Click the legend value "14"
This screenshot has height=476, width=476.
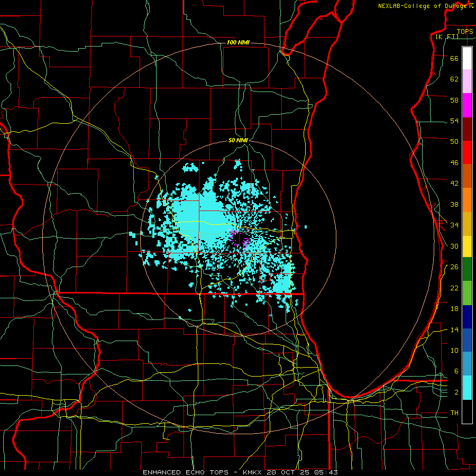pos(454,329)
